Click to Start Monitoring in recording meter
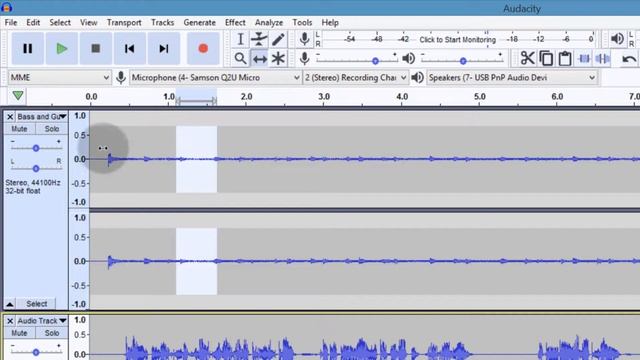Screen dimensions: 640x360 [458, 40]
